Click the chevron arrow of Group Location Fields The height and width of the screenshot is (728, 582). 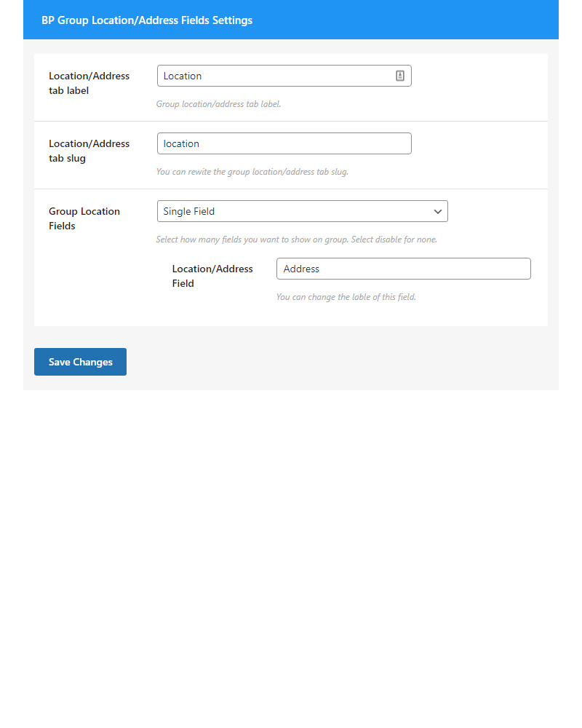437,211
